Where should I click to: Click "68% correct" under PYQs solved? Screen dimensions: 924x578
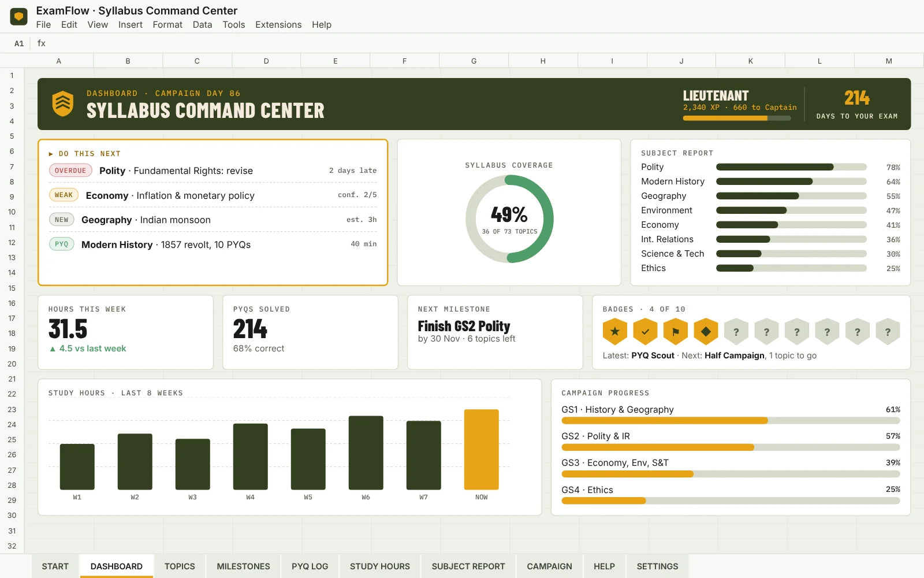259,349
